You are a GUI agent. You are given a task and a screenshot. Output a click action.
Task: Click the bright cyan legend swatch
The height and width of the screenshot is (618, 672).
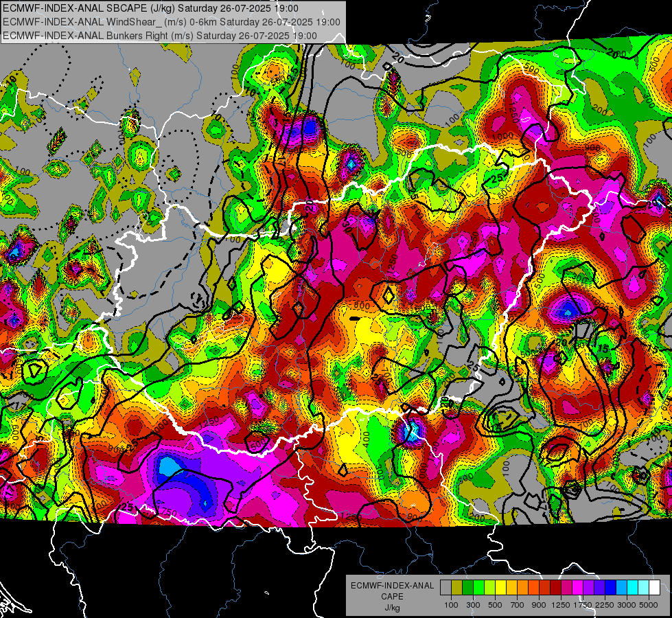coord(633,588)
